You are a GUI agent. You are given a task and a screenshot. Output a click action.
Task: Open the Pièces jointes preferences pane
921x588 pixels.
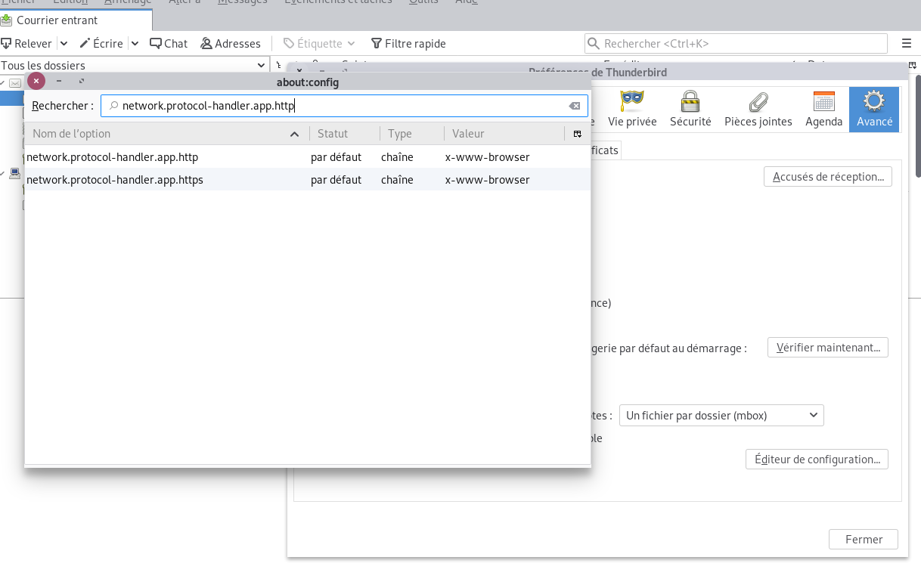tap(758, 110)
